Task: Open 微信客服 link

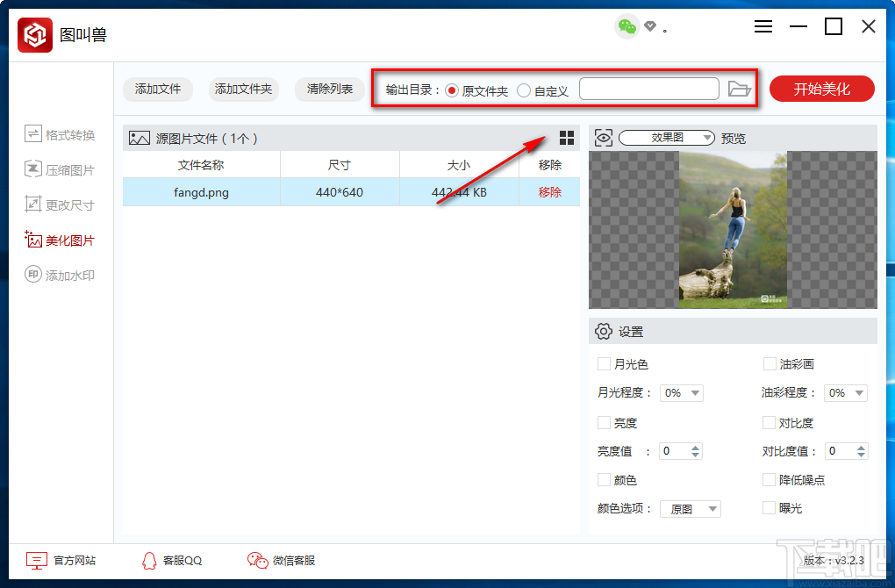Action: [x=294, y=561]
